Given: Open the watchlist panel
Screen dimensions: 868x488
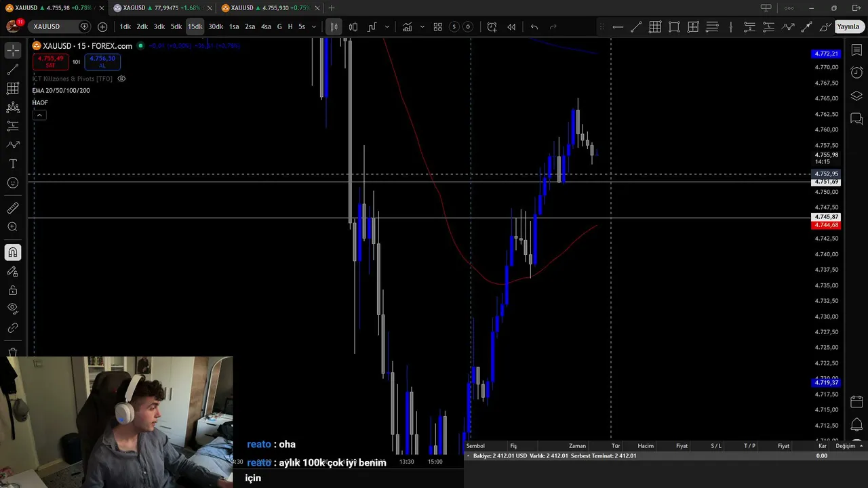Looking at the screenshot, I should [856, 51].
